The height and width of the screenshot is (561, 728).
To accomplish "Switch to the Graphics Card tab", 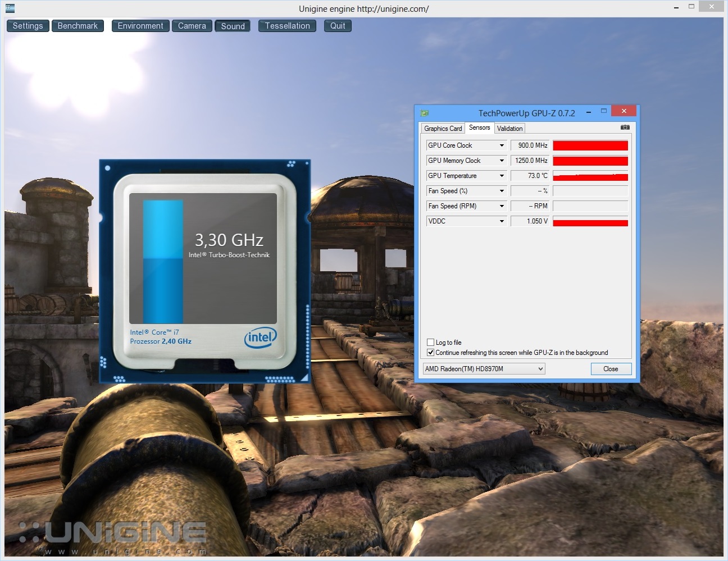I will tap(443, 128).
